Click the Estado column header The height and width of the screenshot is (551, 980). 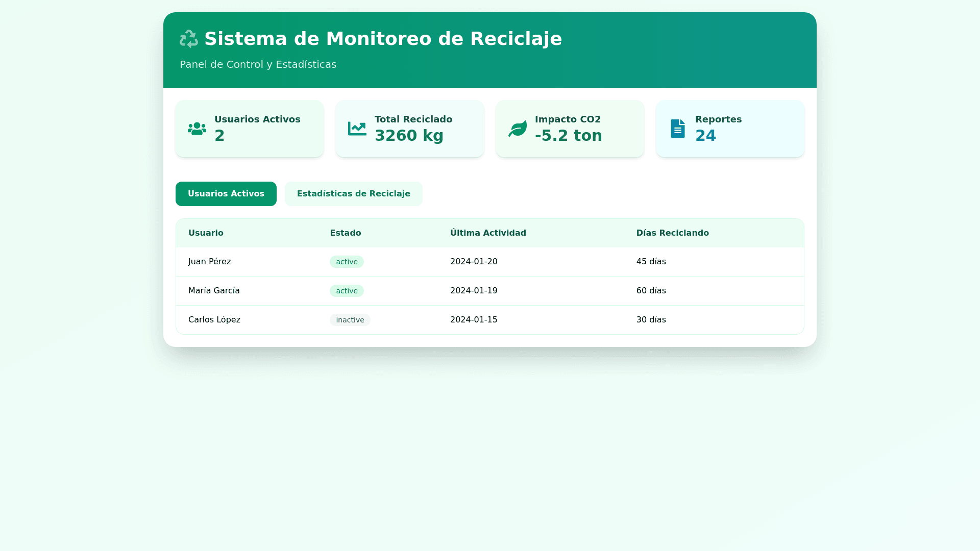pyautogui.click(x=346, y=233)
